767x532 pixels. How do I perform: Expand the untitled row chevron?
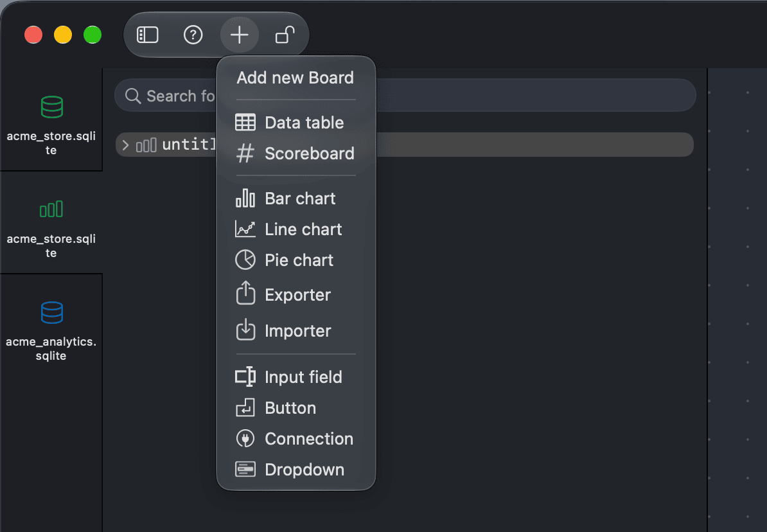tap(125, 145)
